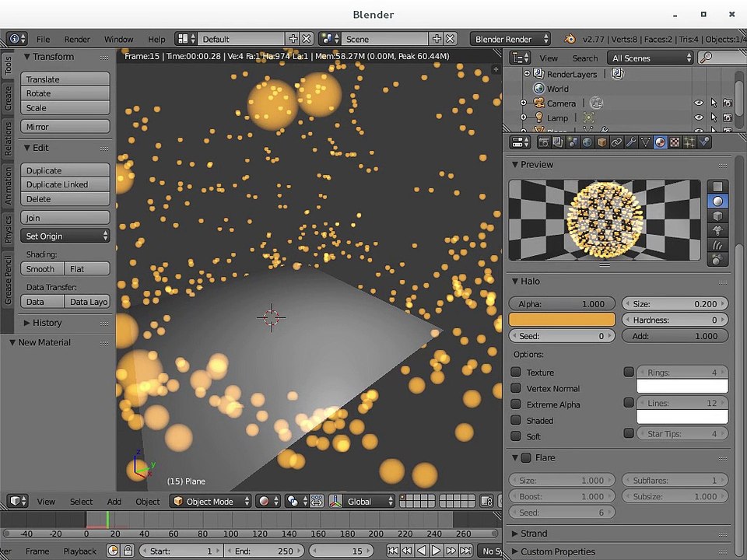The width and height of the screenshot is (747, 560).
Task: Set preview type to flat plane
Action: (x=717, y=186)
